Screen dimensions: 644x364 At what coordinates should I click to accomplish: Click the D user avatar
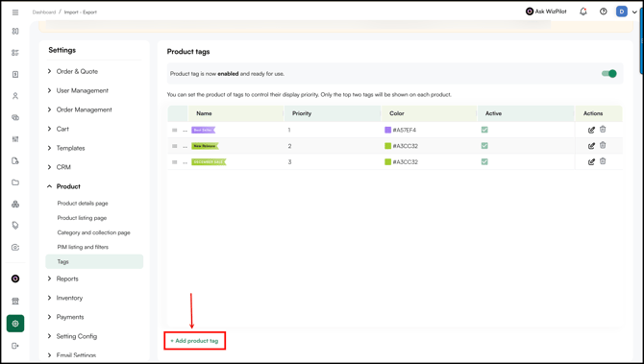coord(621,12)
